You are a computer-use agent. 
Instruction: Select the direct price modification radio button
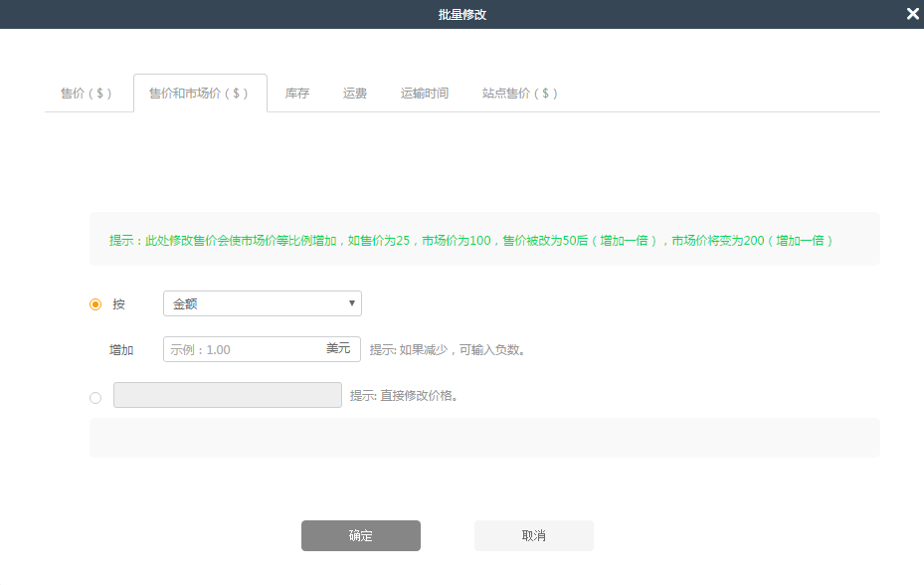[x=94, y=398]
